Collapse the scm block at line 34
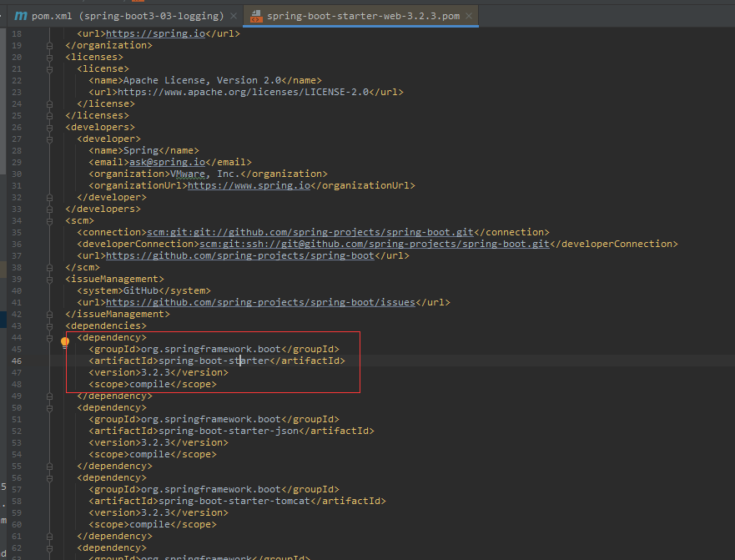The image size is (735, 560). pos(49,221)
